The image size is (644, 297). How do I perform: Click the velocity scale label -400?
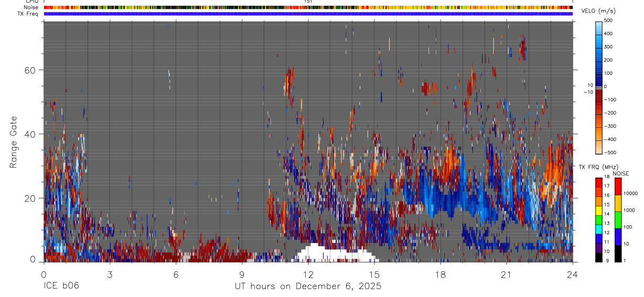coord(609,139)
